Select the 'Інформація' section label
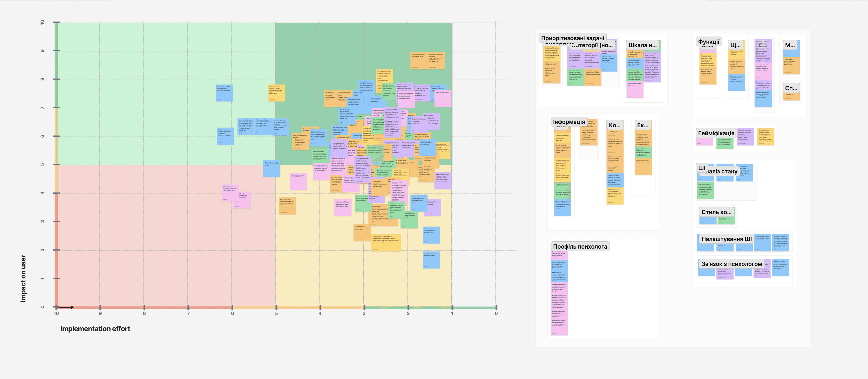This screenshot has height=379, width=868. [x=569, y=122]
